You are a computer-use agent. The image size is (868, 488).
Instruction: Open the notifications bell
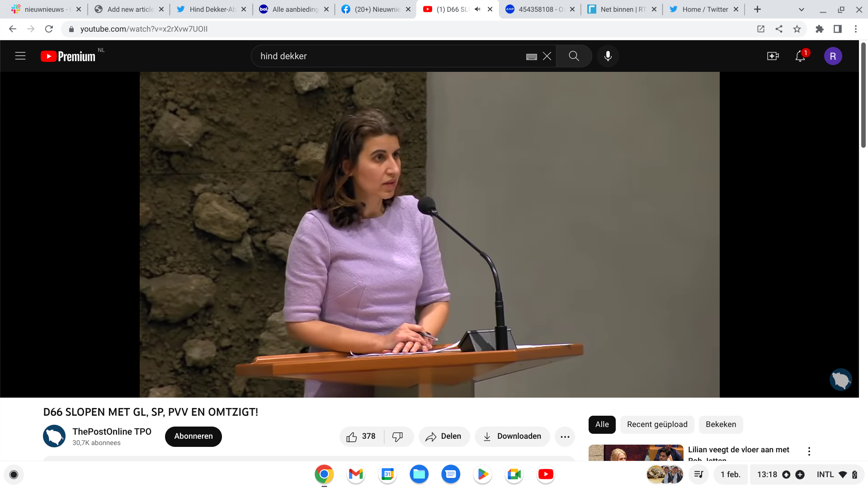(800, 56)
